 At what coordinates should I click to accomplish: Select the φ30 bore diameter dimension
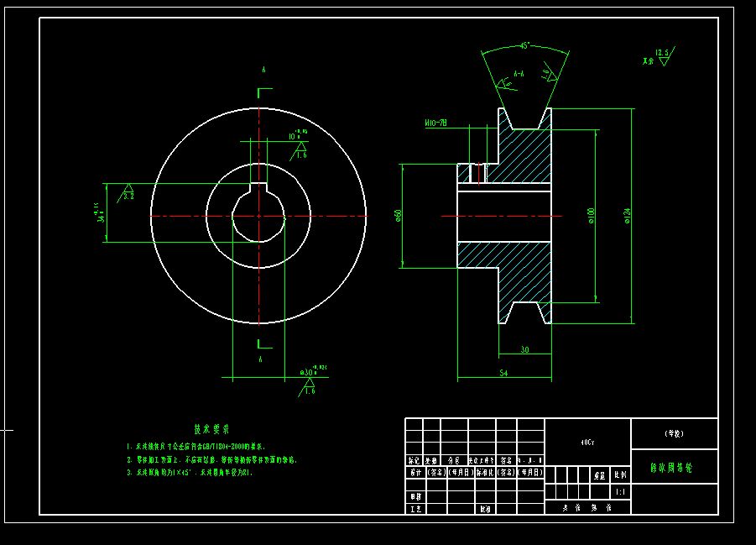(x=314, y=370)
